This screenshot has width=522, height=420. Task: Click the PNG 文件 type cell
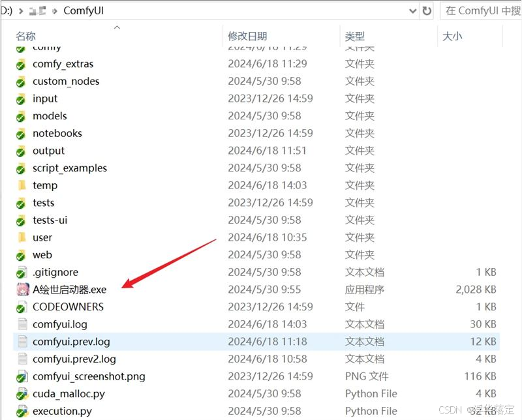(367, 376)
